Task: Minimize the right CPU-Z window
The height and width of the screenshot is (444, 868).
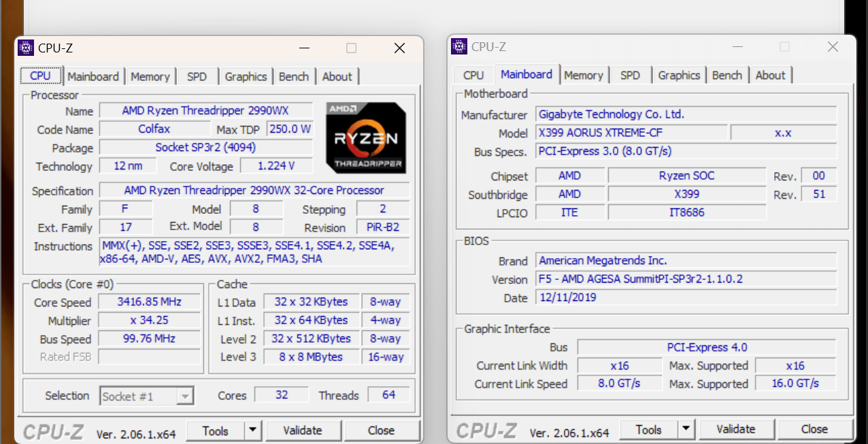Action: [737, 47]
